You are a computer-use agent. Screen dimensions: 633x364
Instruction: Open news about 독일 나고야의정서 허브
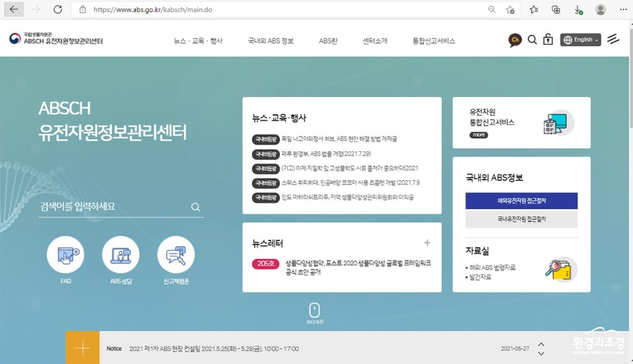coord(339,139)
